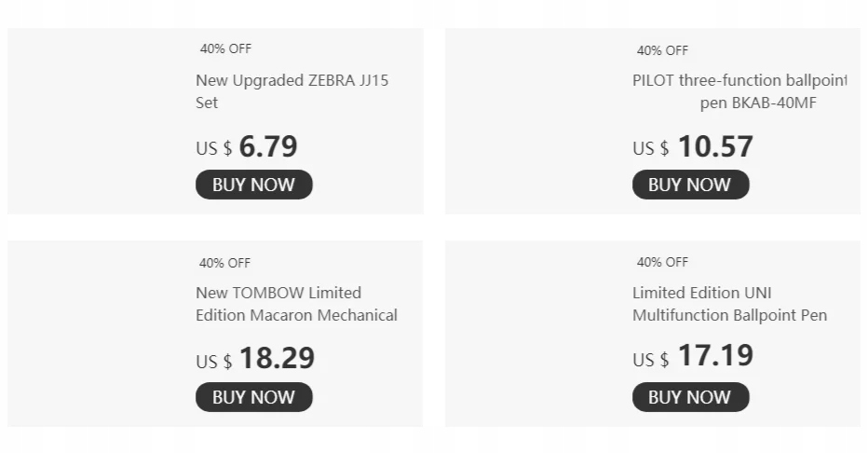The width and height of the screenshot is (868, 453).
Task: Open the PILOT three-function ballpoint pen title
Action: 739,91
